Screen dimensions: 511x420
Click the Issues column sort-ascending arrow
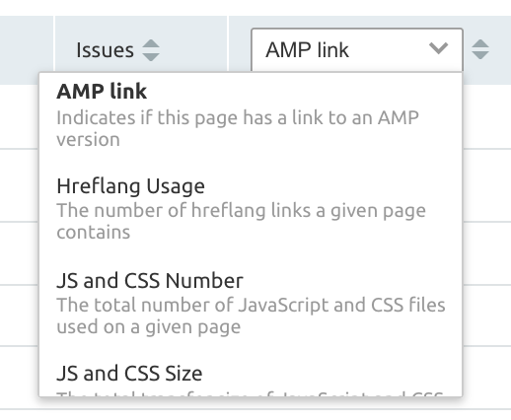pos(151,44)
